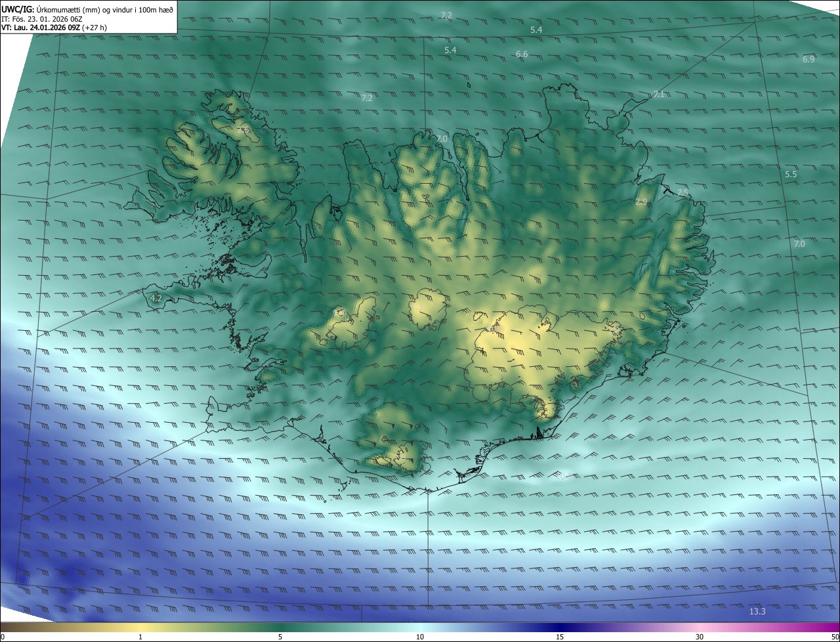840x642 pixels.
Task: Click the 13.3 value label on the map
Action: 757,612
